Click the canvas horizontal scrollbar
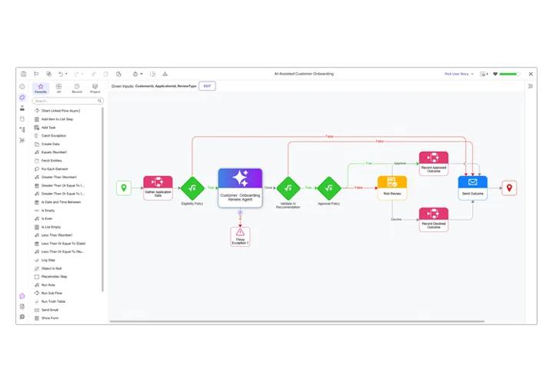This screenshot has height=392, width=553. pos(297,321)
